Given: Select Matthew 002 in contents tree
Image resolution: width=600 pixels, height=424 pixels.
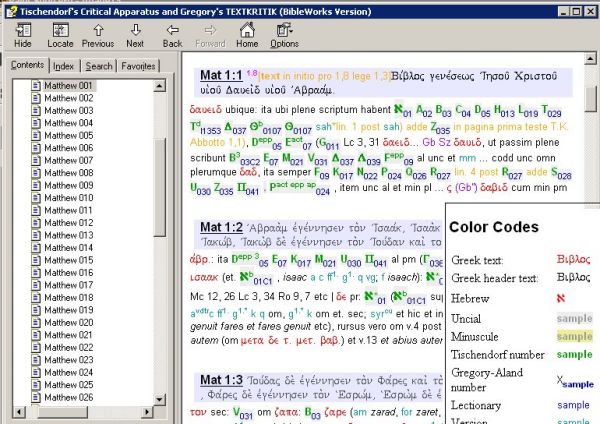Looking at the screenshot, I should [68, 98].
